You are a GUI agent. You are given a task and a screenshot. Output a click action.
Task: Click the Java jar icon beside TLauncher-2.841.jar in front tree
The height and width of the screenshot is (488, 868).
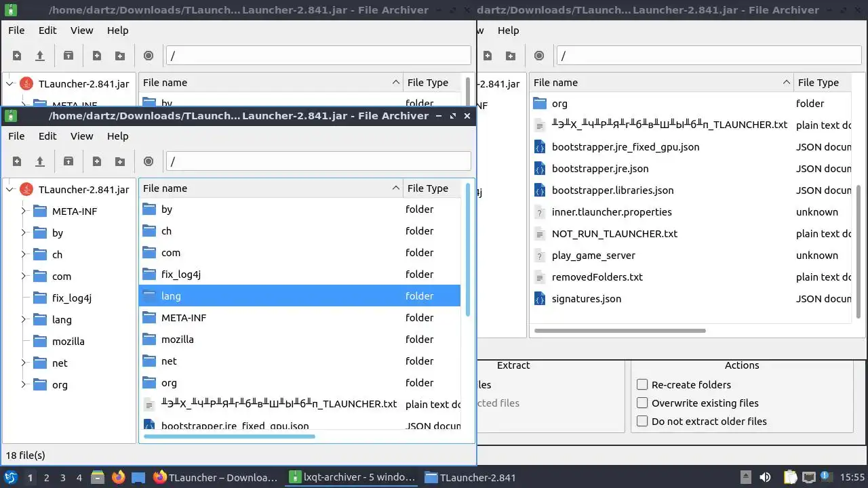point(26,190)
